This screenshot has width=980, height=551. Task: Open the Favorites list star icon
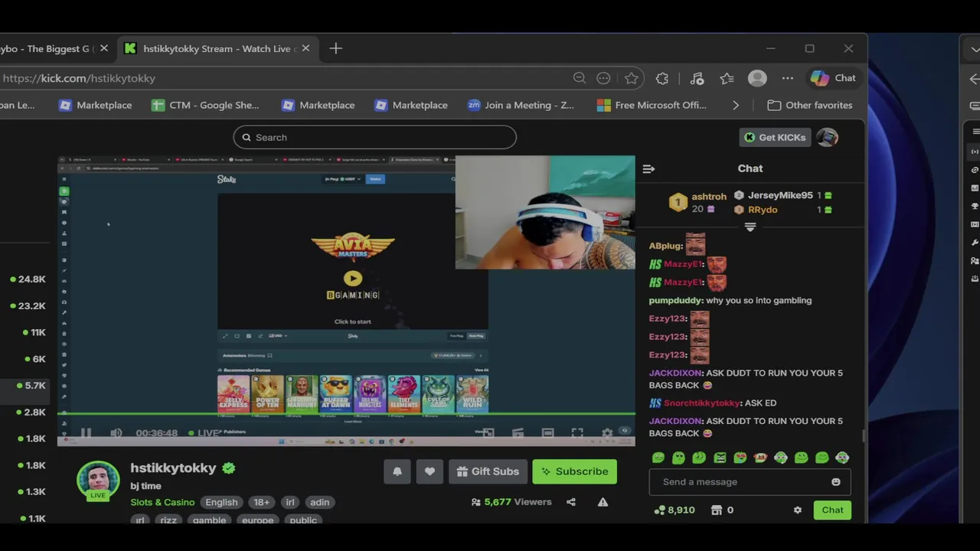727,78
